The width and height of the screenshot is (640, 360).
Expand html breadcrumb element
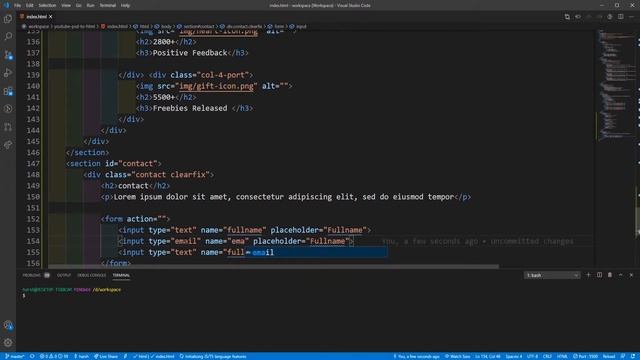(144, 27)
